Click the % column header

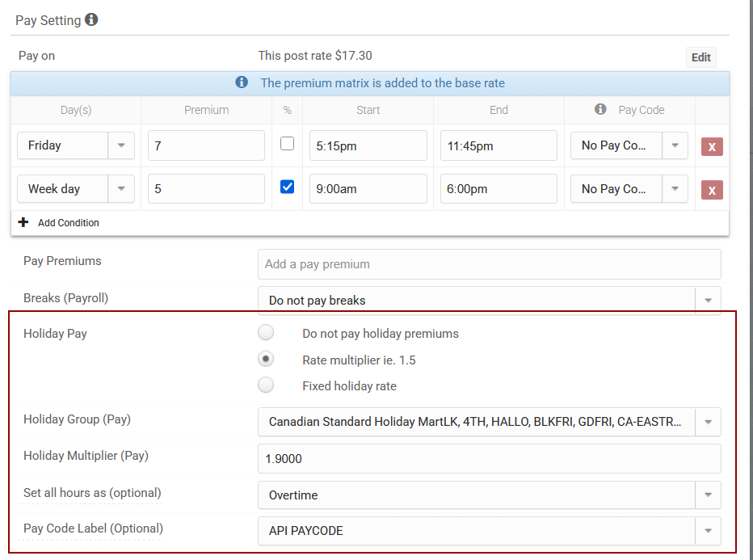pos(287,110)
